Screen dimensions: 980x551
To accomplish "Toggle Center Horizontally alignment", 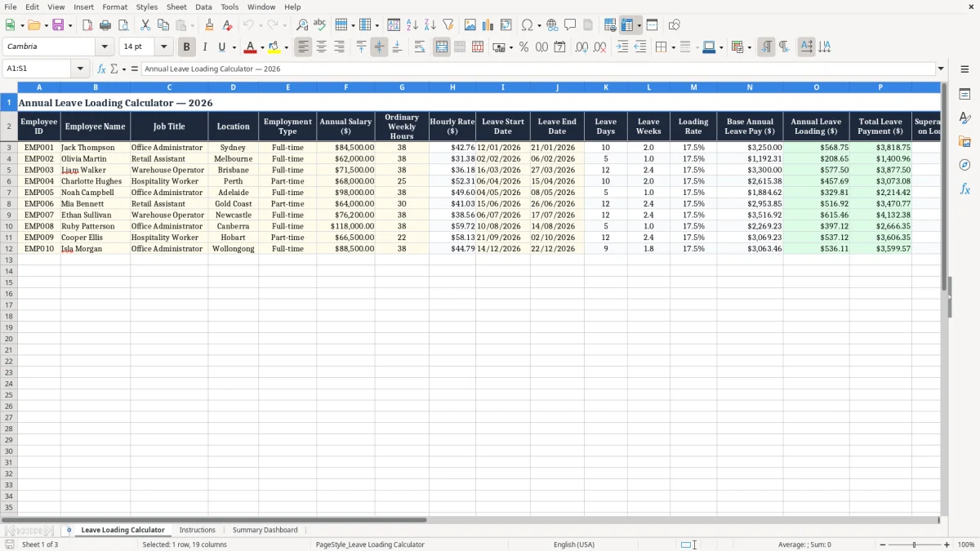I will coord(321,47).
